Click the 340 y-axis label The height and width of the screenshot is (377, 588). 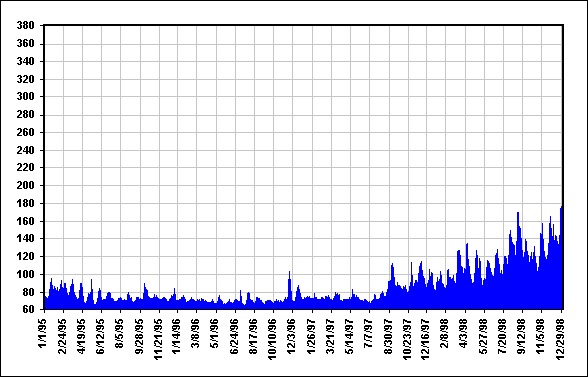[26, 62]
